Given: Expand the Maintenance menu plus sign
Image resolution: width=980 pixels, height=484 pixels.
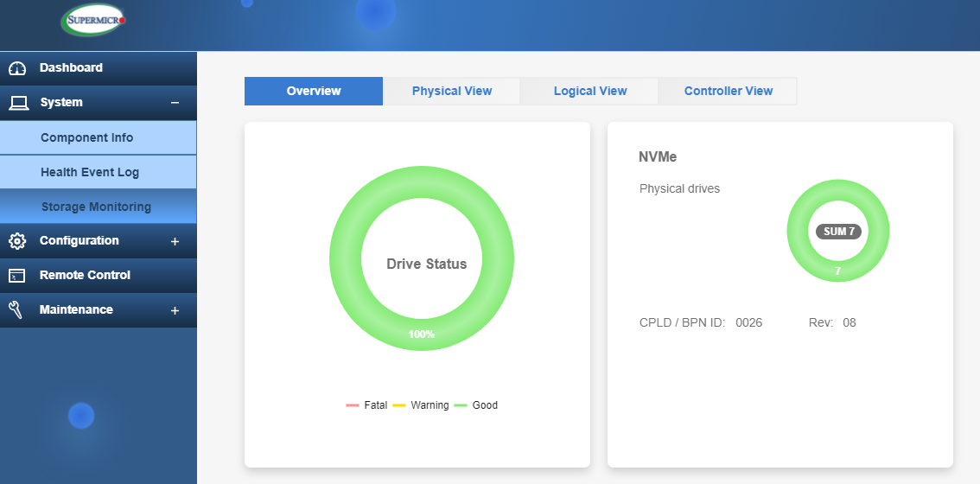Looking at the screenshot, I should (175, 310).
